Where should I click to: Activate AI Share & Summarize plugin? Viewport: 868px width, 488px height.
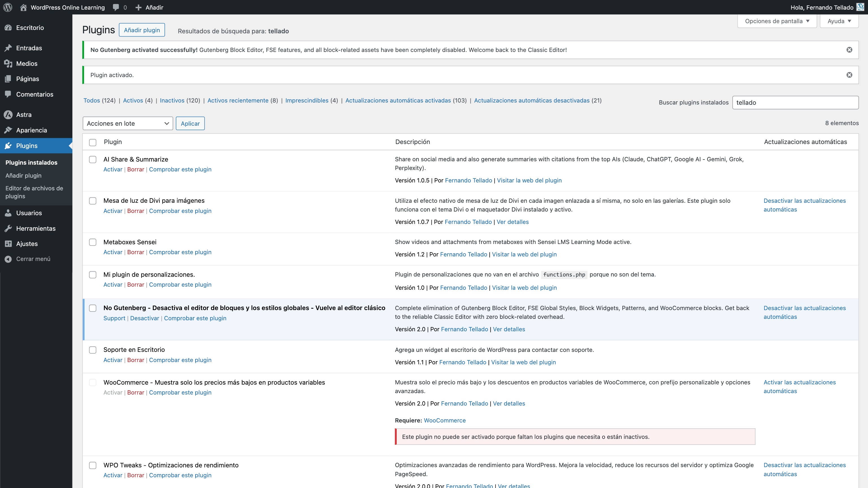[112, 169]
